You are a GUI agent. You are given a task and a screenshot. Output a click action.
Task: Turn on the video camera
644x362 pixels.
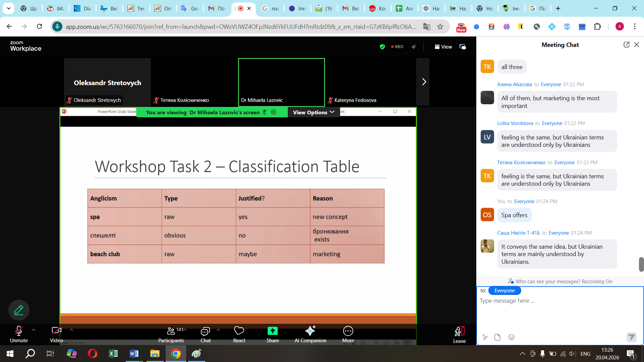pyautogui.click(x=56, y=331)
